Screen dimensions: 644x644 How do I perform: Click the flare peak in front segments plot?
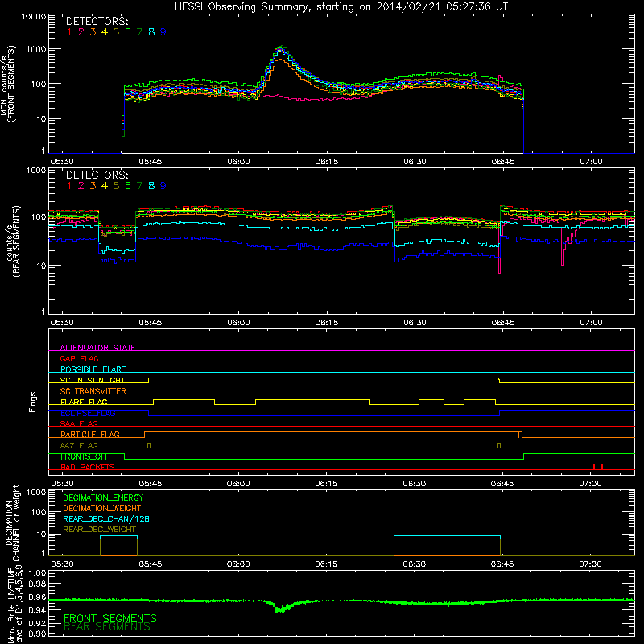point(281,47)
